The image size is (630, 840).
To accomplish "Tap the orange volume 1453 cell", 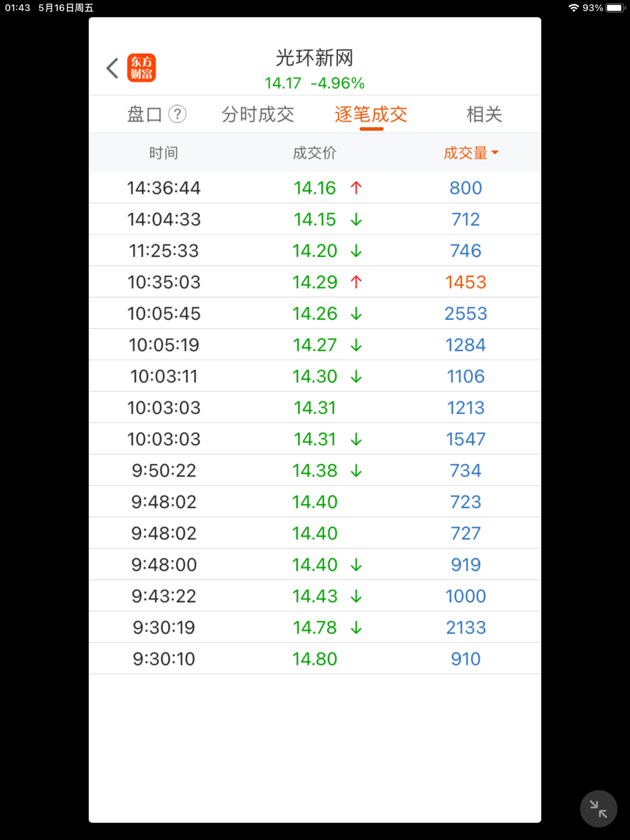I will pyautogui.click(x=466, y=282).
